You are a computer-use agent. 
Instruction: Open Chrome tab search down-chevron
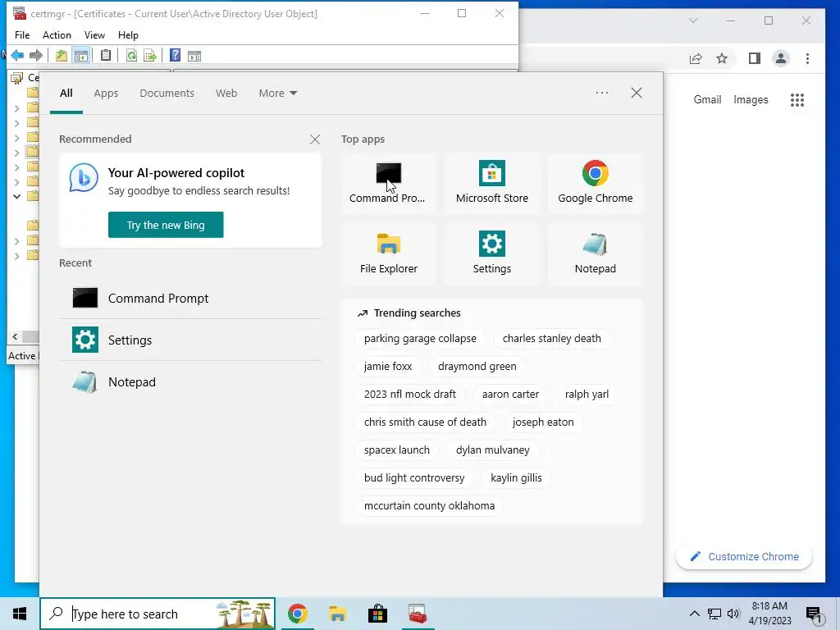(693, 21)
